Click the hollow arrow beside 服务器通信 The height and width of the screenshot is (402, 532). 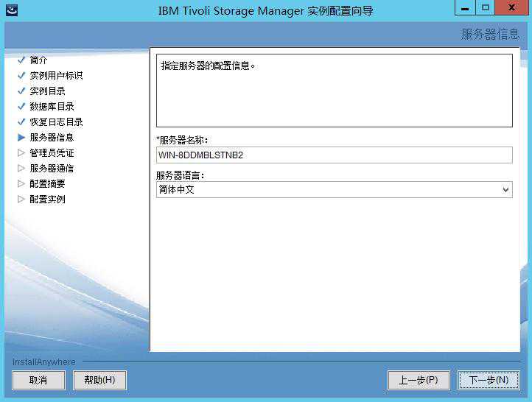21,168
